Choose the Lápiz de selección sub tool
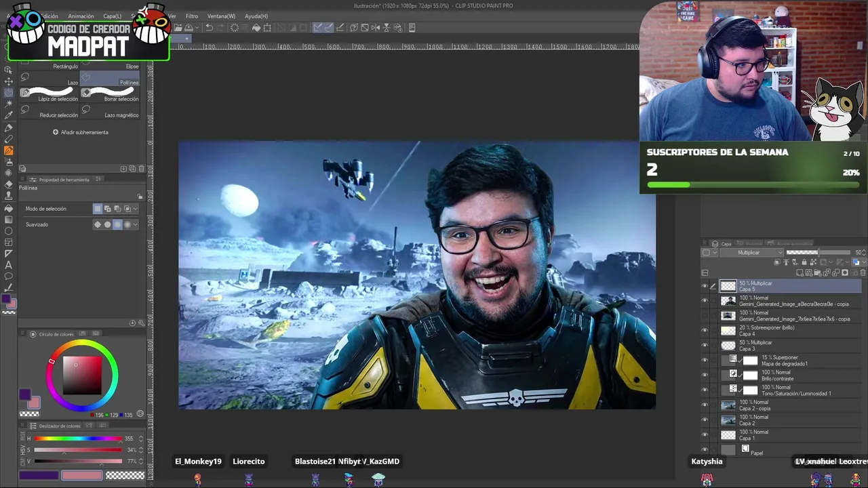 [49, 96]
